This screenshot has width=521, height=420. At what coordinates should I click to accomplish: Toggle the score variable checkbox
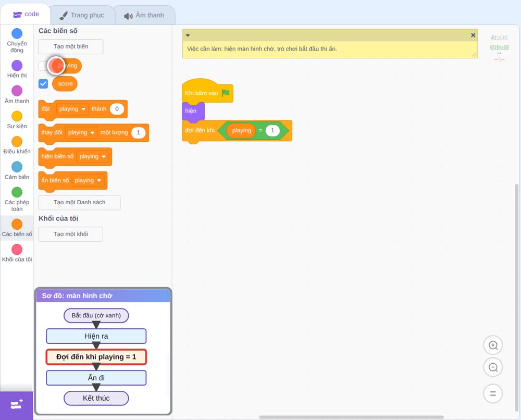43,84
